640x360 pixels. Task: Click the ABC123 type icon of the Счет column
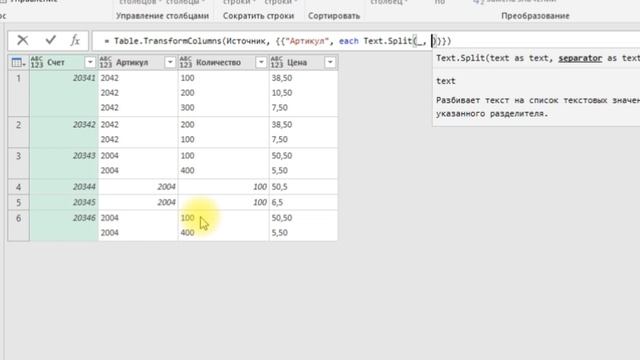(x=37, y=62)
